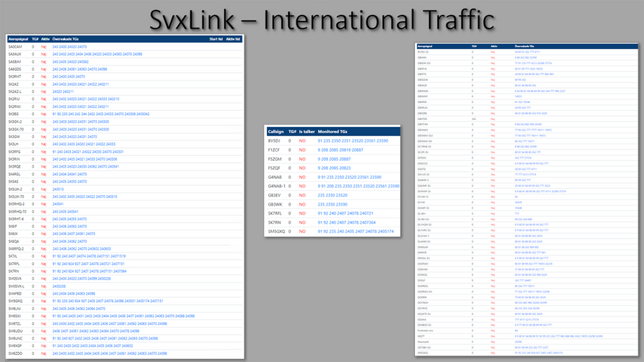Click the TG# value 262 in the right table

473,119
